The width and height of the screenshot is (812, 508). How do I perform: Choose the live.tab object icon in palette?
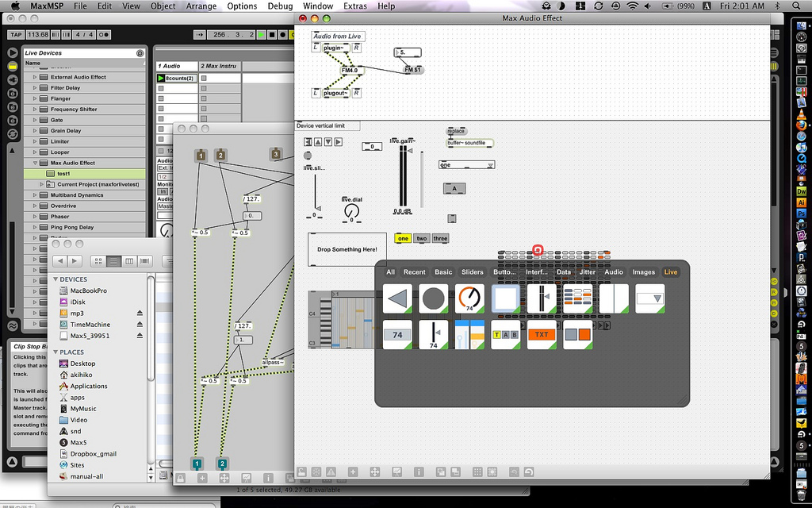point(505,335)
